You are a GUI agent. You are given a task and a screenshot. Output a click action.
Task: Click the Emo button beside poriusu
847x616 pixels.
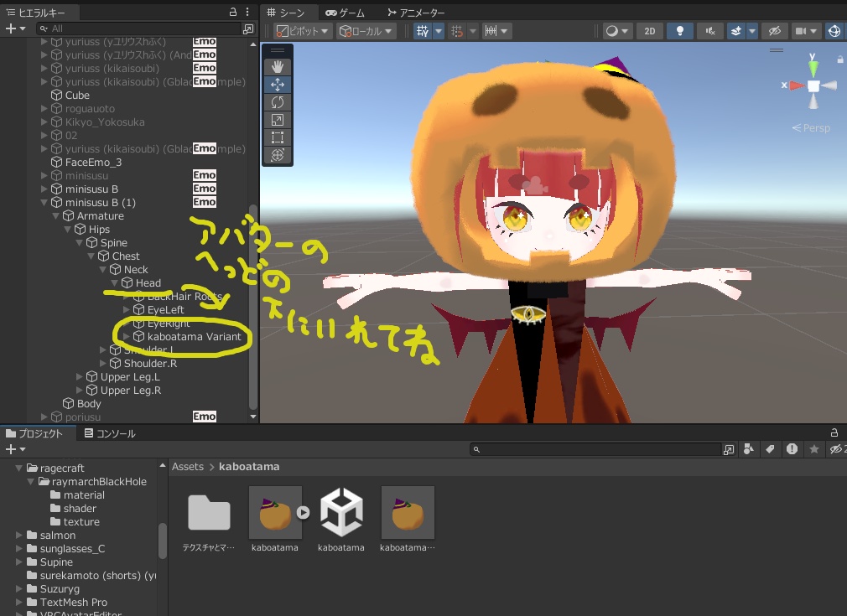[x=204, y=417]
